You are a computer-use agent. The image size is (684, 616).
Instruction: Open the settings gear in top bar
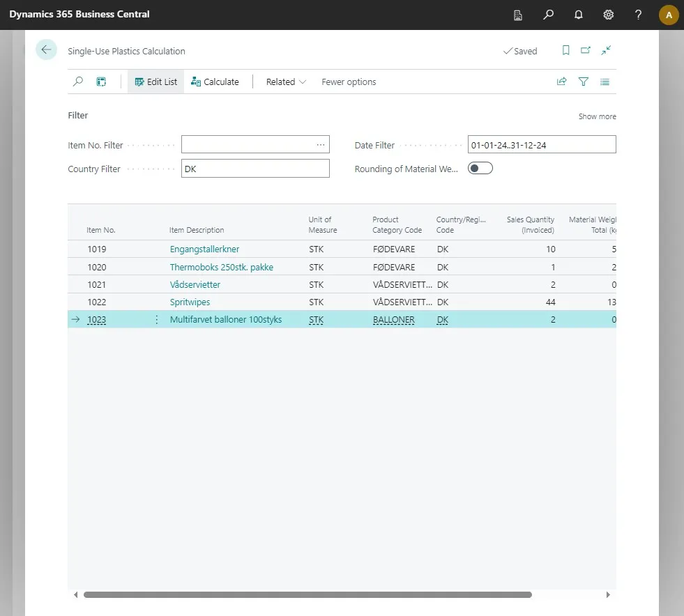(608, 15)
